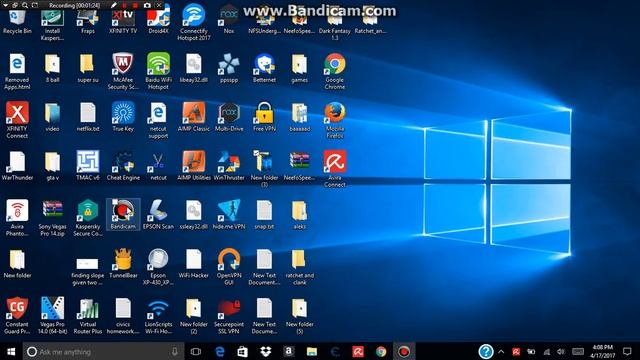The image size is (640, 360).
Task: Select the Virtual Router Plus shortcut
Action: pos(88,316)
